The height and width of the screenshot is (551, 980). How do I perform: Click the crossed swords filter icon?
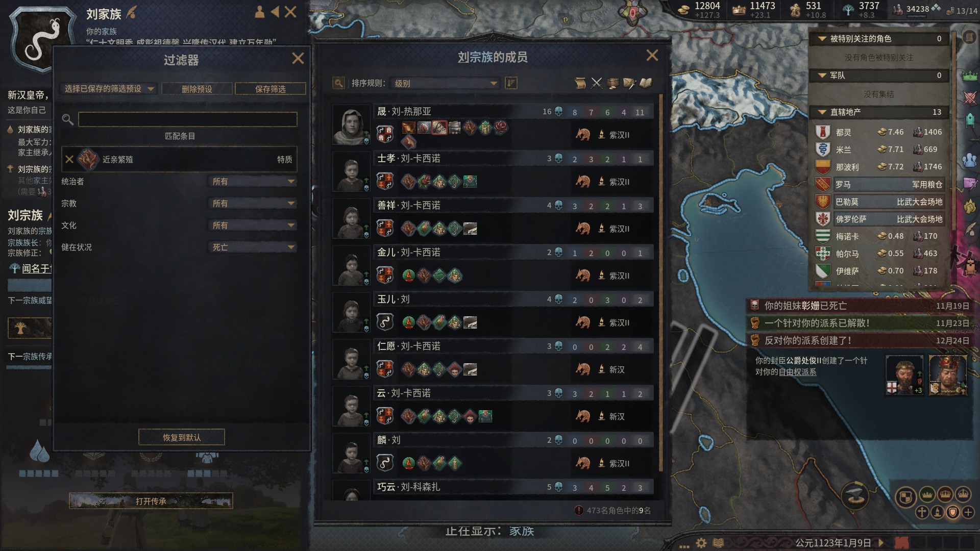[x=596, y=83]
